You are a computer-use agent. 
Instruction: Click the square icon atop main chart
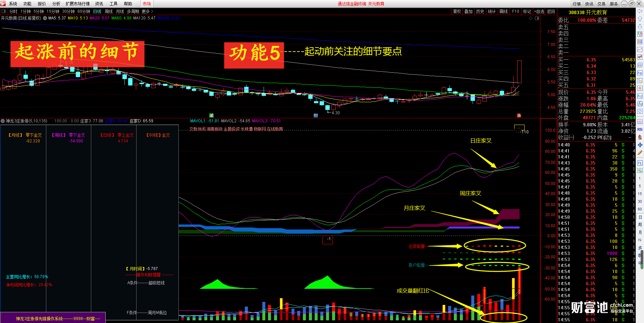point(537,18)
